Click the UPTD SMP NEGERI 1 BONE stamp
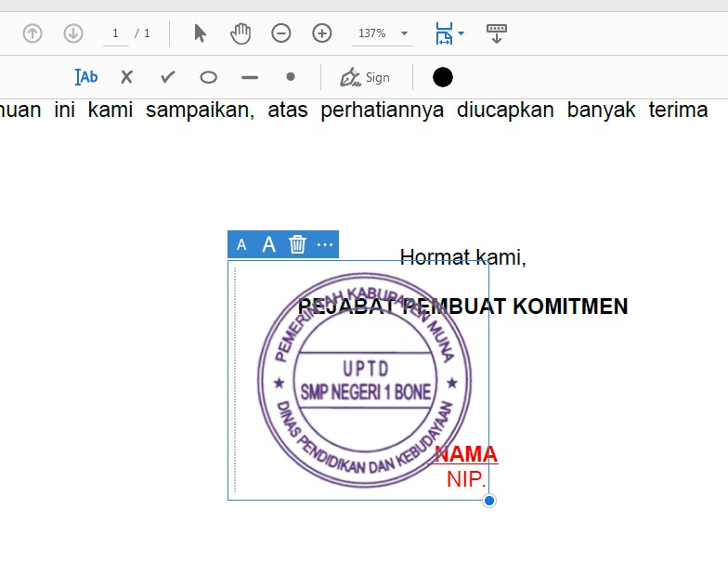Screen dimensions: 728x574 365,380
